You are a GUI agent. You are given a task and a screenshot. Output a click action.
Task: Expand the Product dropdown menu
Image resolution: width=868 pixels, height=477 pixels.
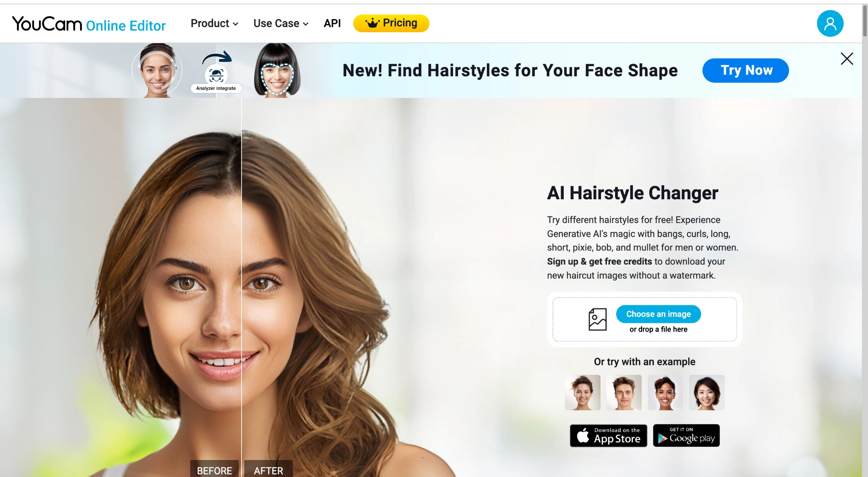[x=214, y=23]
